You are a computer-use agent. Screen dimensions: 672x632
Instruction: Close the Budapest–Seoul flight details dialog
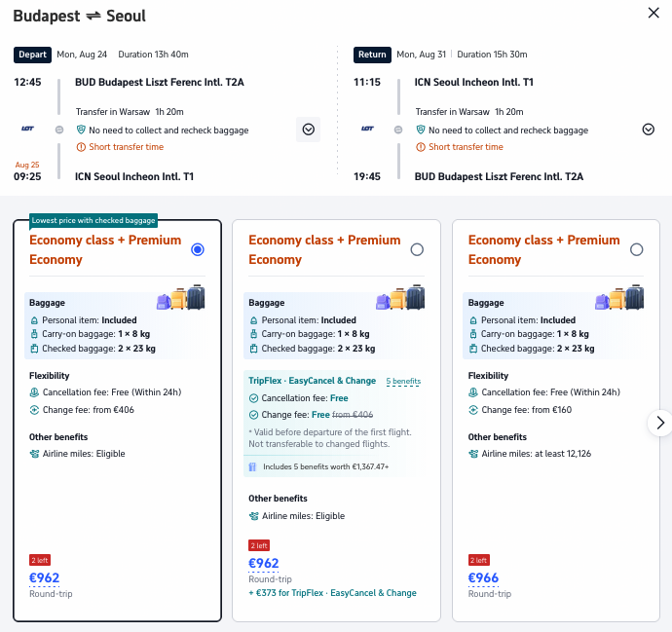click(653, 13)
